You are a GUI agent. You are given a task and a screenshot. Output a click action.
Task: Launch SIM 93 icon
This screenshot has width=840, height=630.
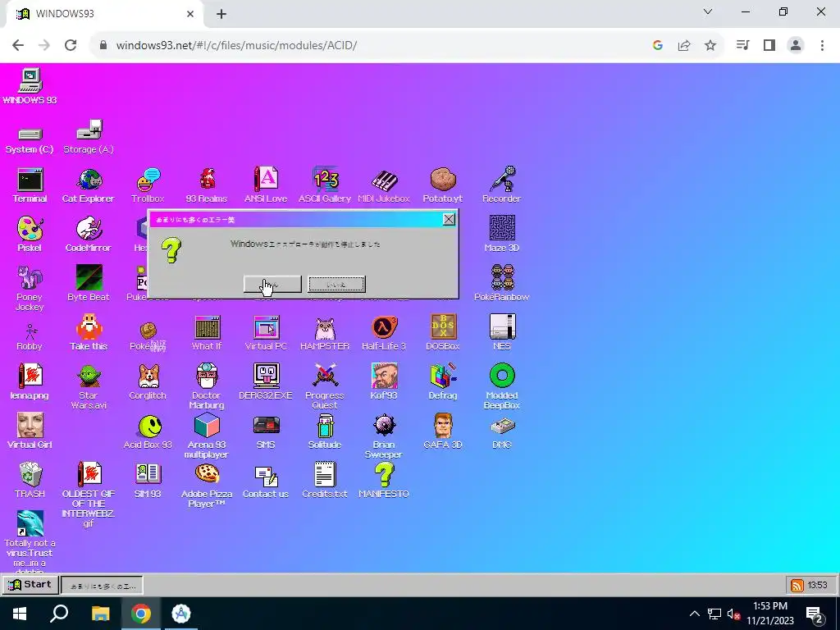click(148, 481)
